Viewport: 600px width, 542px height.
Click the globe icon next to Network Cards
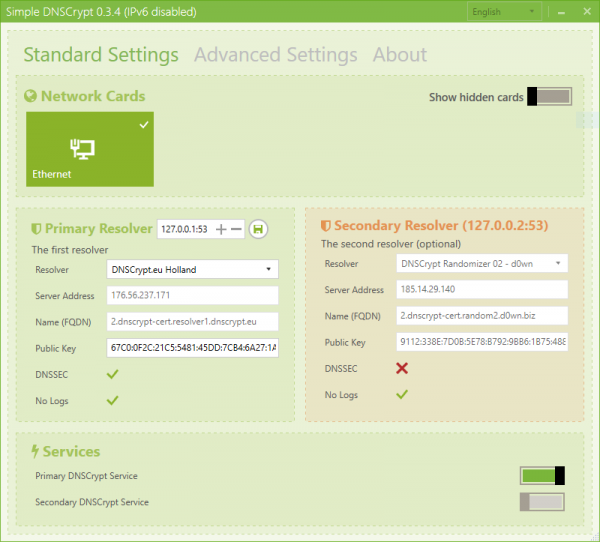pyautogui.click(x=30, y=96)
